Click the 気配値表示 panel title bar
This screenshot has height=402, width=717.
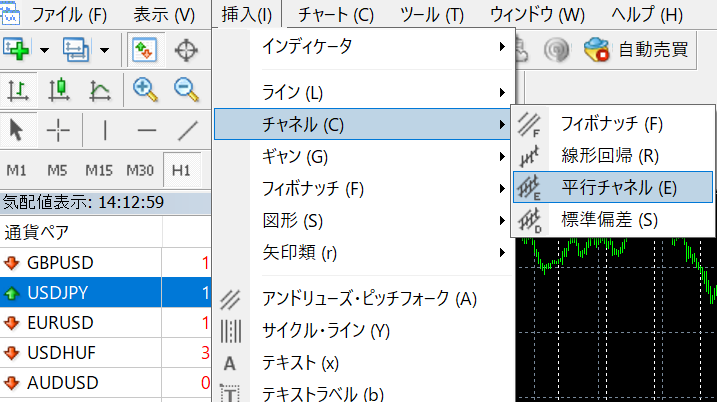(x=105, y=202)
